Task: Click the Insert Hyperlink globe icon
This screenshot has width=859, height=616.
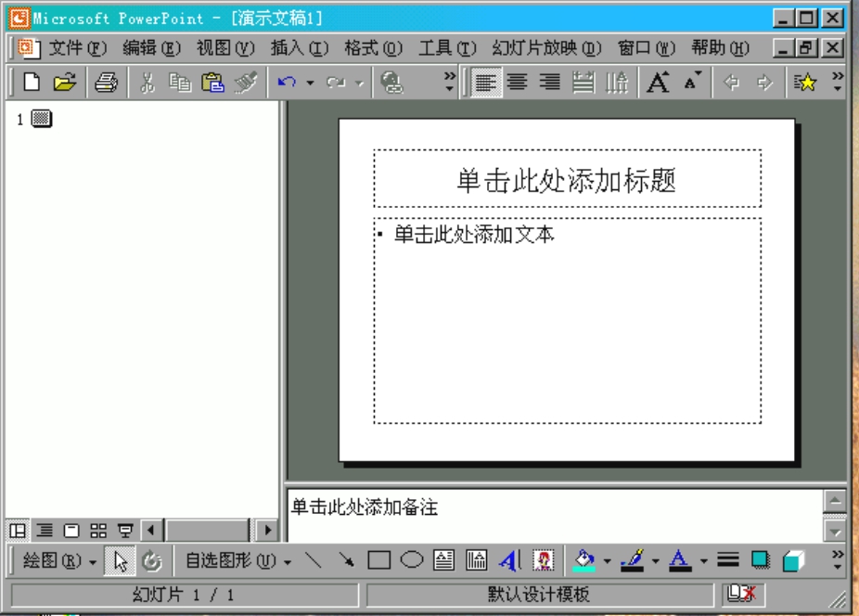Action: coord(392,83)
